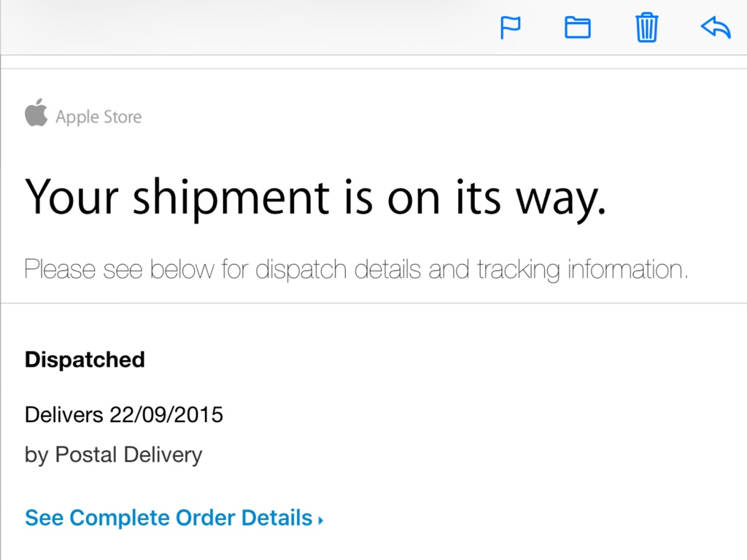
Task: Move message using the folder icon
Action: (578, 28)
